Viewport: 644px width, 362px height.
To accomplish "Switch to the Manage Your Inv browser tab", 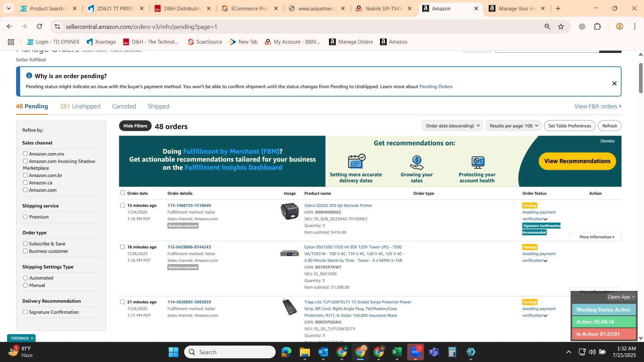I will 517,8.
